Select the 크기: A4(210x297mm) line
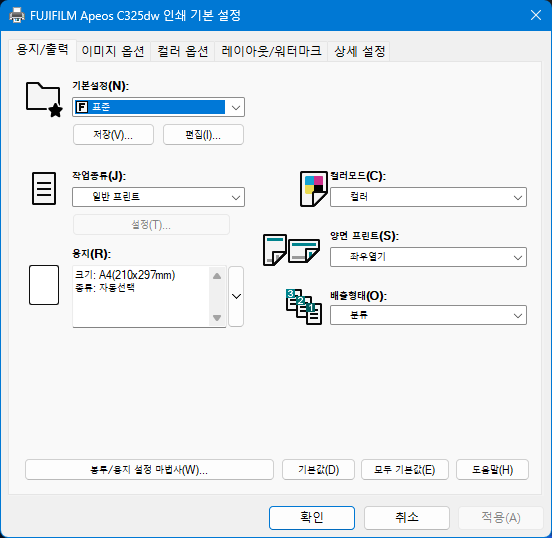Image resolution: width=552 pixels, height=538 pixels. pos(125,275)
